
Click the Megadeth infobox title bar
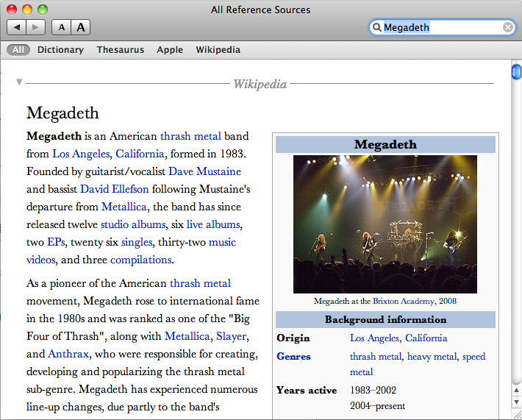coord(385,145)
